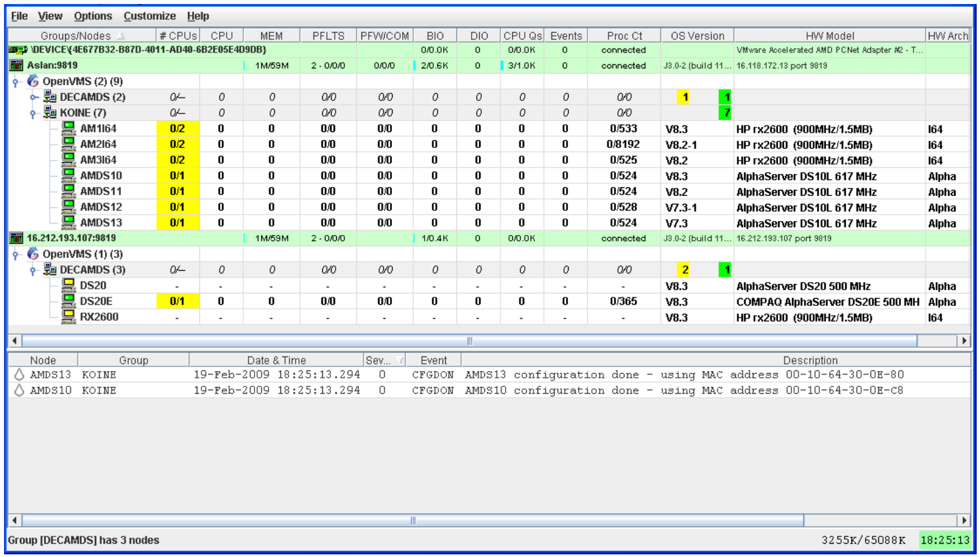Open the File menu
Image resolution: width=980 pixels, height=557 pixels.
coord(19,16)
